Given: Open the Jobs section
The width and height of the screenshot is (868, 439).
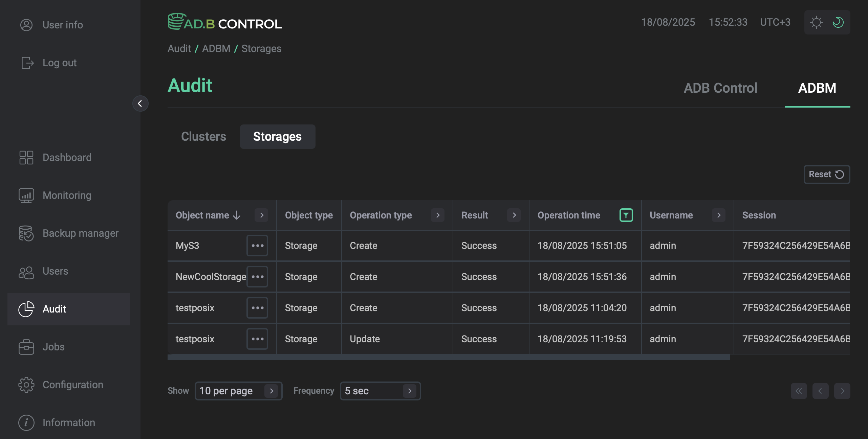Looking at the screenshot, I should click(53, 347).
